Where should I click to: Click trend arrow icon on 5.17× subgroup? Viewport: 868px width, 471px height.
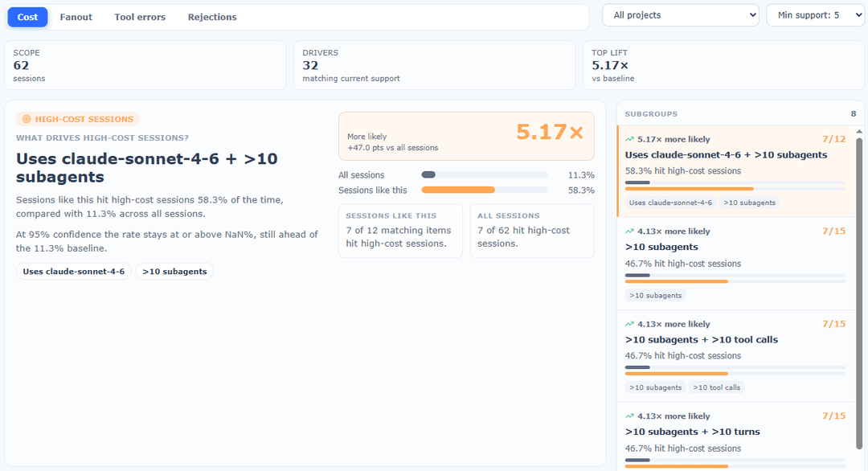629,140
